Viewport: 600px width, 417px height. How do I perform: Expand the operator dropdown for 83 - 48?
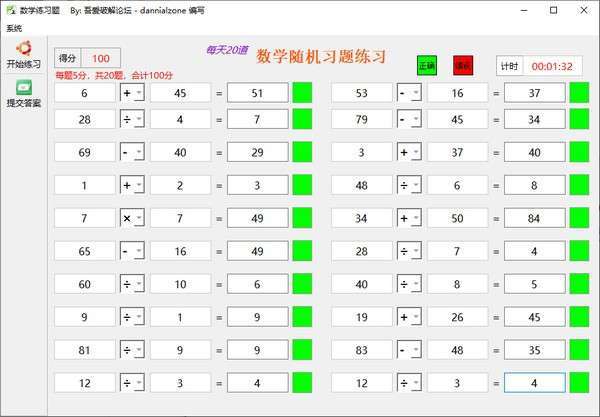point(409,350)
